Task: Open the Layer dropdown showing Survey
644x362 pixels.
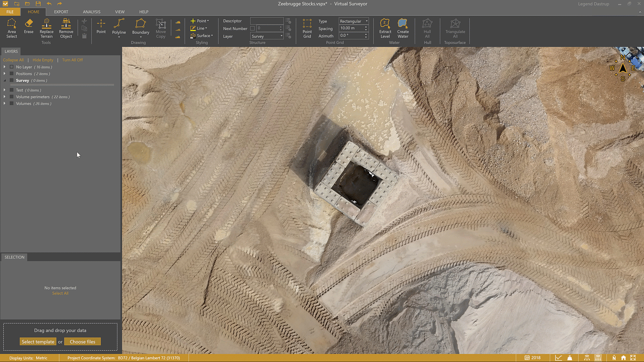Action: (281, 36)
